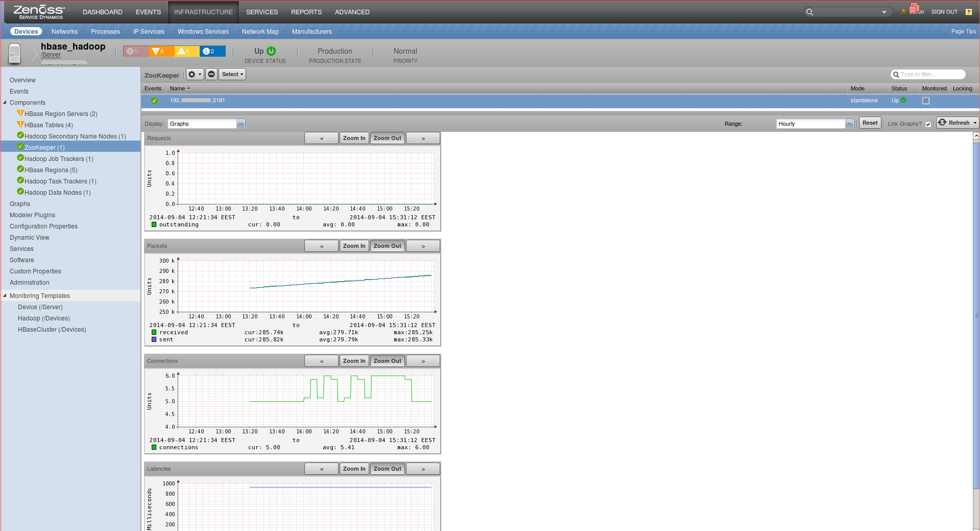Click the server device icon

15,53
